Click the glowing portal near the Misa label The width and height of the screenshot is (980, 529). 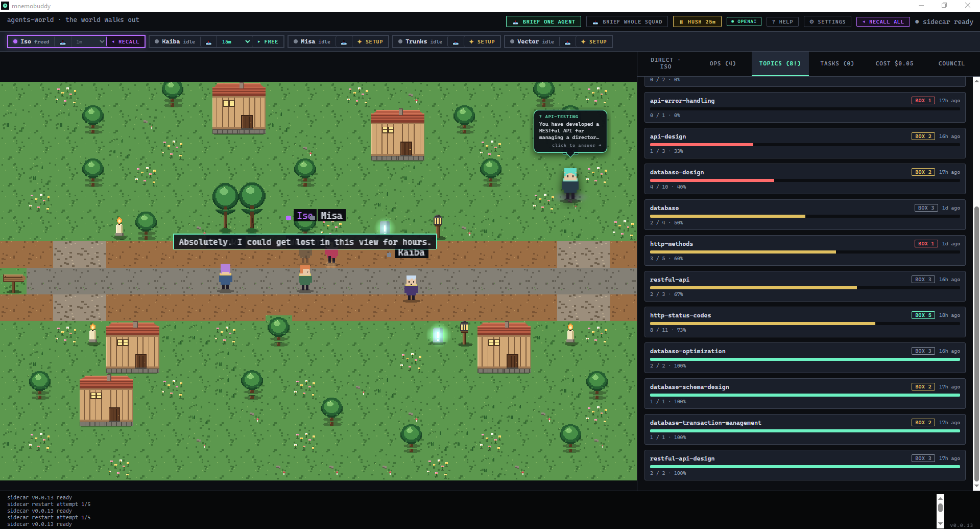click(x=385, y=228)
